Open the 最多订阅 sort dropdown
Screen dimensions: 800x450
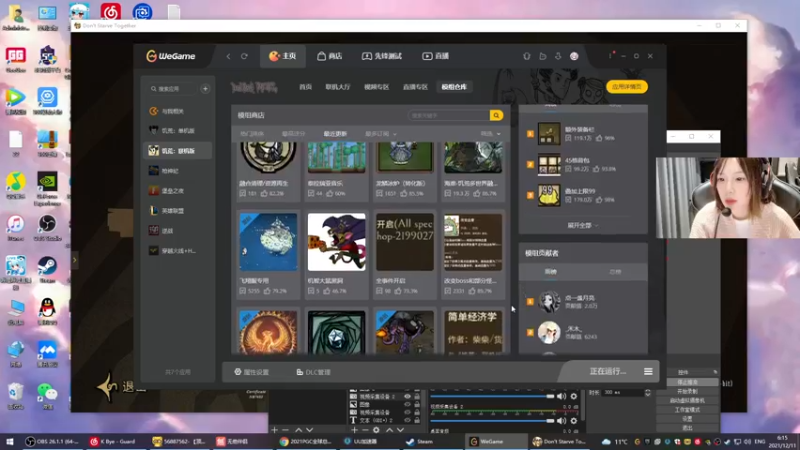[381, 134]
